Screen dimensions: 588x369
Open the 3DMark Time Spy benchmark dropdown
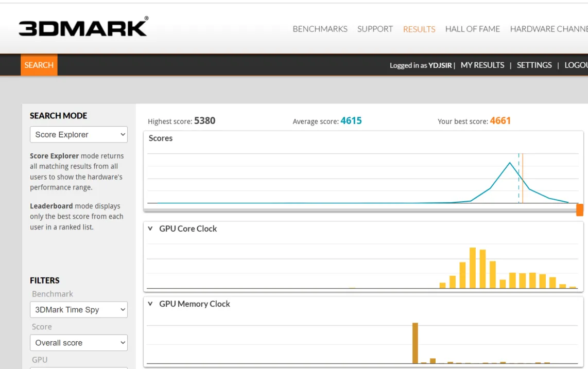click(x=79, y=310)
